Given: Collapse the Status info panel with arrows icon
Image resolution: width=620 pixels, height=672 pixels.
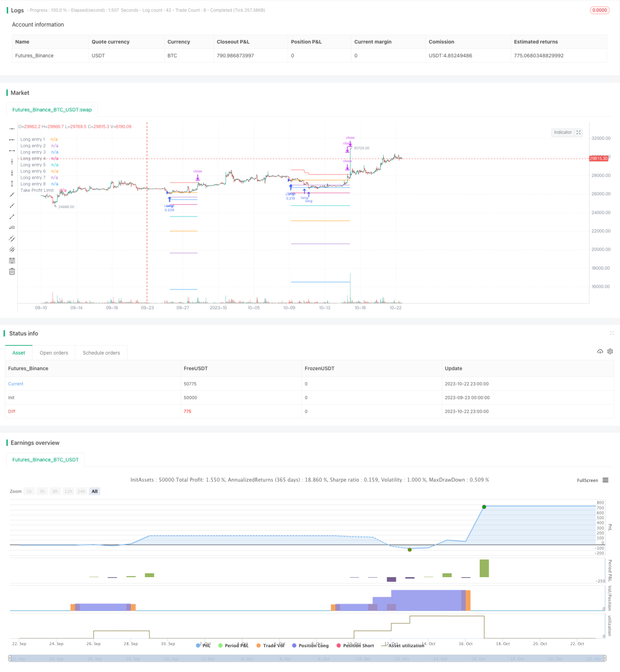Looking at the screenshot, I should coord(611,333).
